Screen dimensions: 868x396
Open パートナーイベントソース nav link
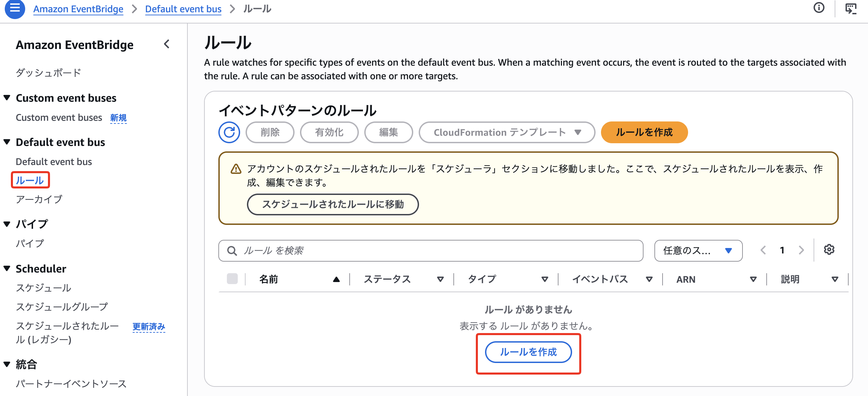coord(71,384)
